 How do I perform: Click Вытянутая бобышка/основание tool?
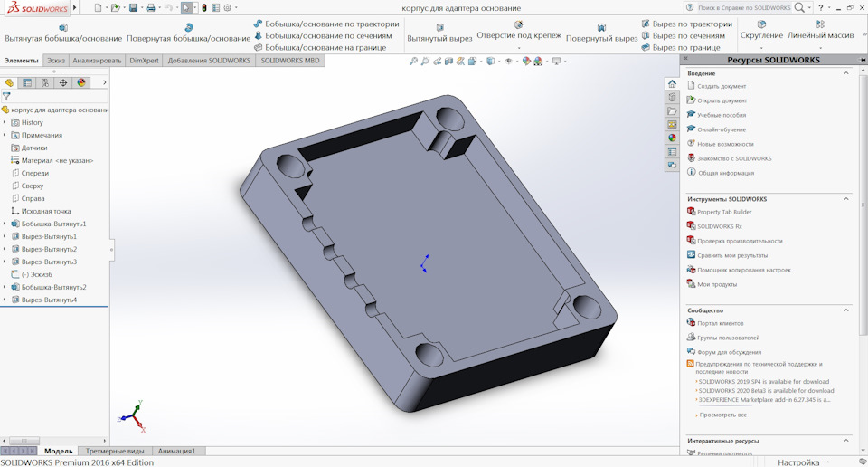coord(63,33)
